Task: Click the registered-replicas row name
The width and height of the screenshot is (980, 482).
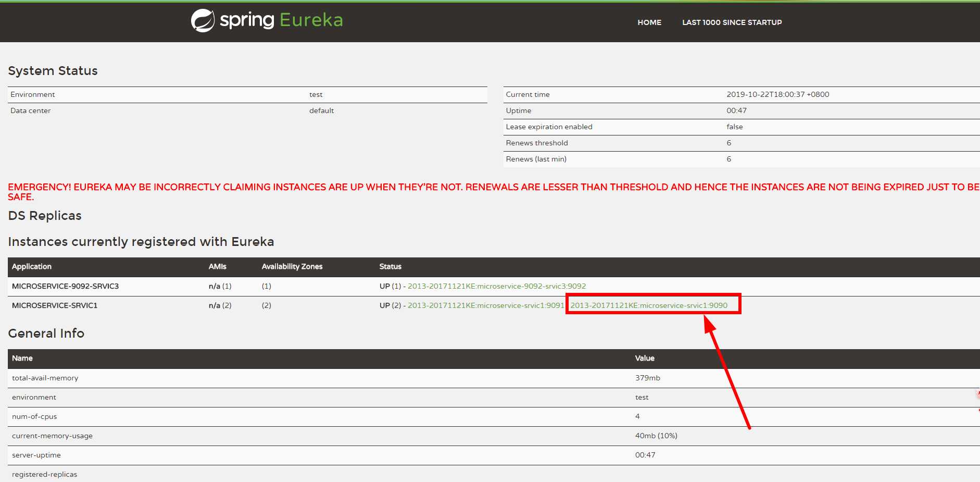Action: coord(44,474)
